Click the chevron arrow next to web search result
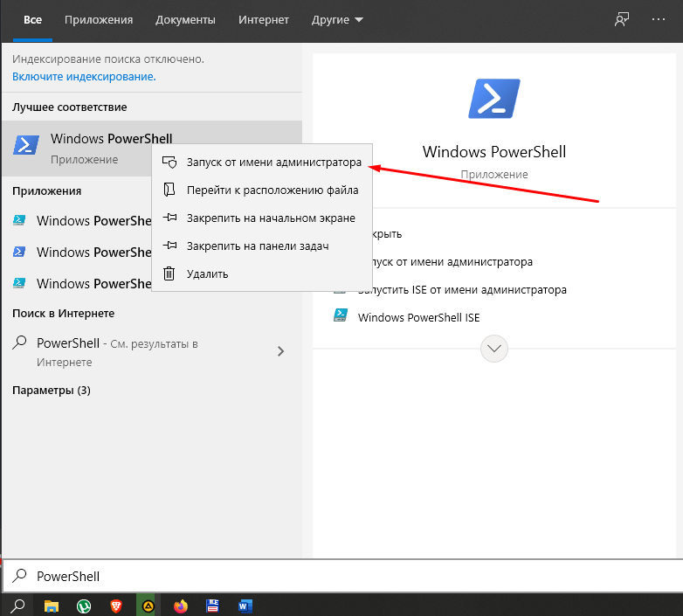Viewport: 683px width, 616px height. 281,351
